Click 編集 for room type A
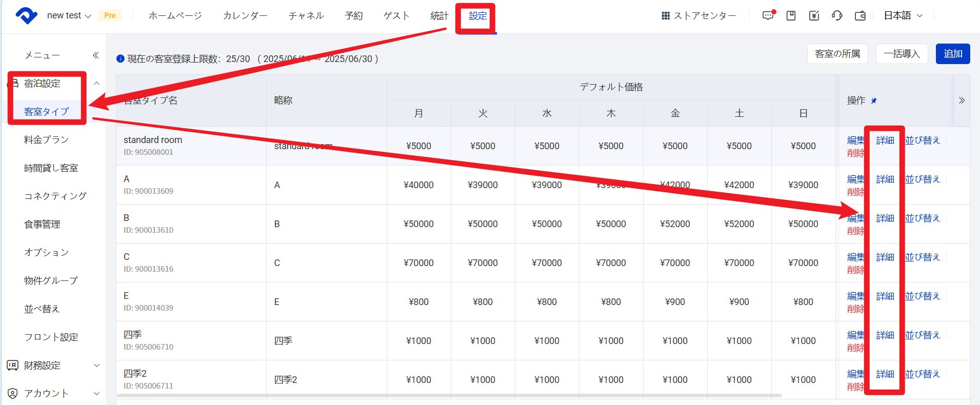Viewport: 980px width, 405px height. 855,179
